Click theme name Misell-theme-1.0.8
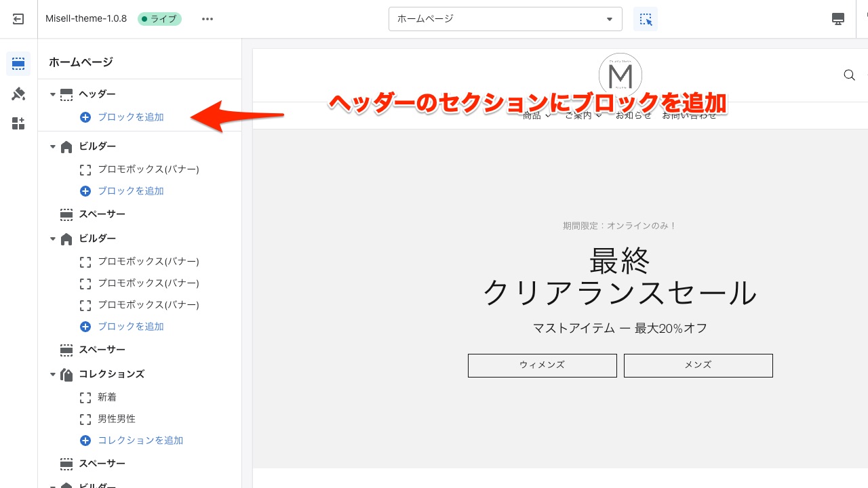868x488 pixels. click(x=86, y=19)
